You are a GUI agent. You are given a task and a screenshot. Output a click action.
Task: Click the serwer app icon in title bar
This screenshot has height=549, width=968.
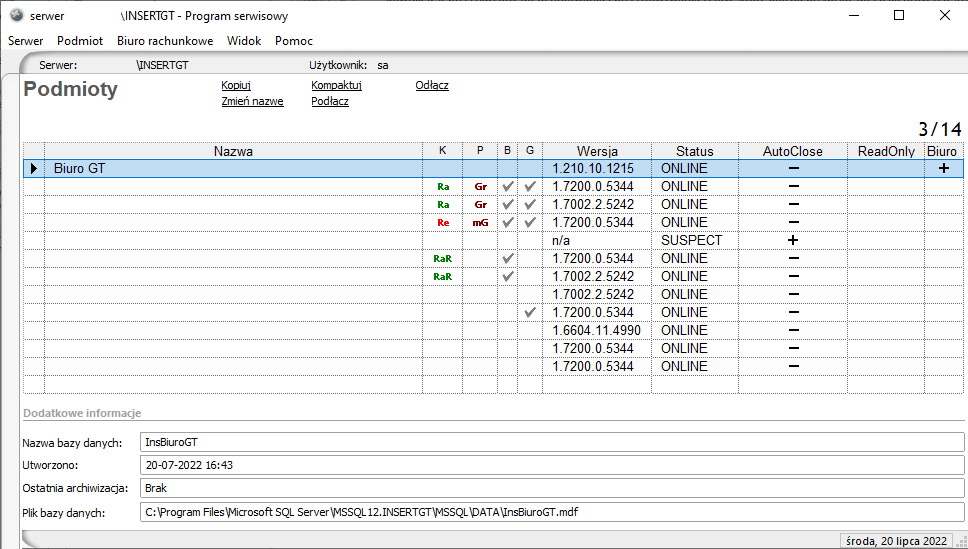coord(16,16)
